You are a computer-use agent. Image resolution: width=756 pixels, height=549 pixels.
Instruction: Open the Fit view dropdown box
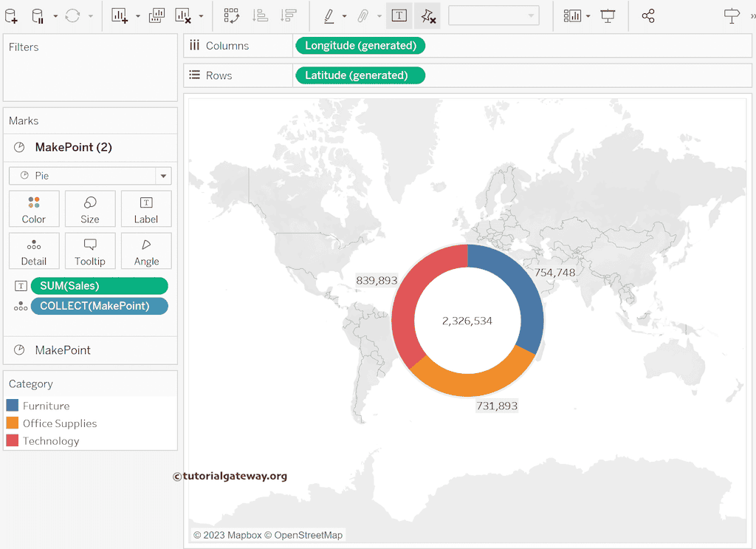(x=493, y=16)
